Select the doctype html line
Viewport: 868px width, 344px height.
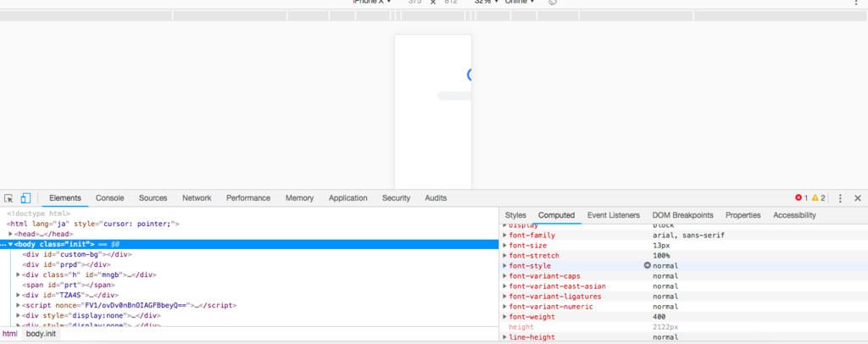(38, 214)
